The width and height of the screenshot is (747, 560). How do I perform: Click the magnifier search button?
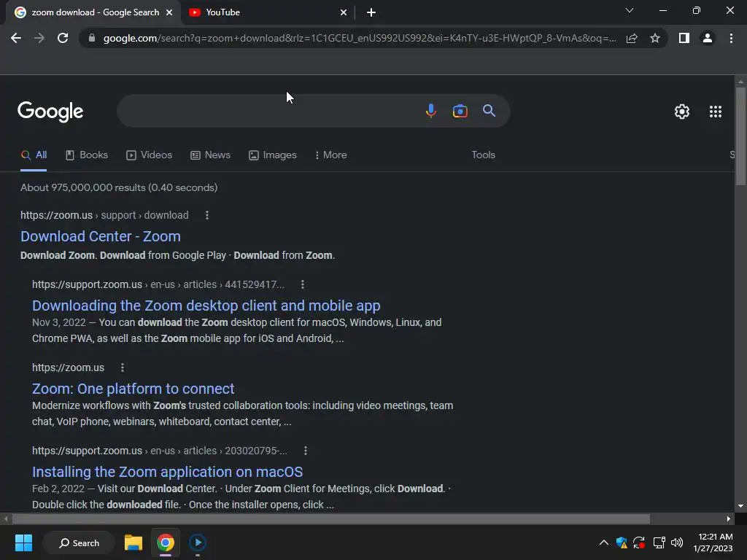coord(489,111)
